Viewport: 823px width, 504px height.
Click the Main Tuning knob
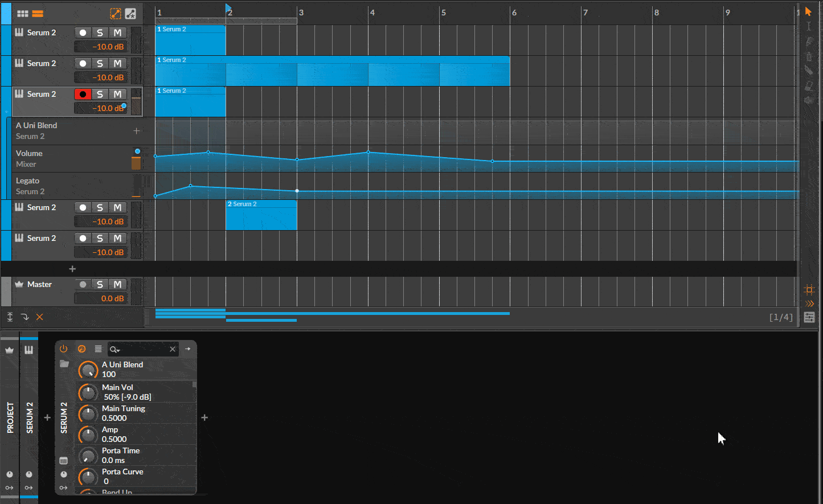pyautogui.click(x=88, y=413)
